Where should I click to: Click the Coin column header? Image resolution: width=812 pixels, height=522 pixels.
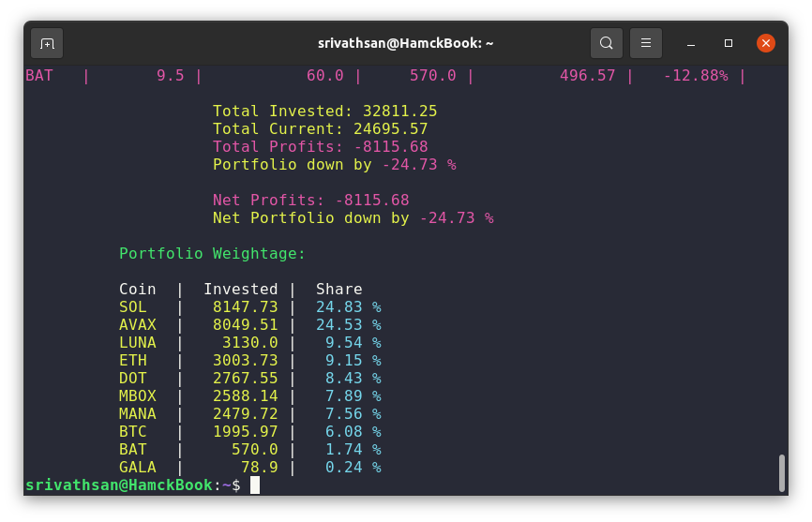pyautogui.click(x=137, y=290)
